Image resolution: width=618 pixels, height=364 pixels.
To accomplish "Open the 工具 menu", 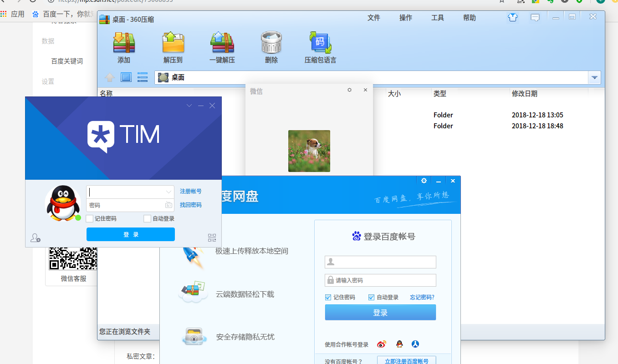I will pyautogui.click(x=437, y=18).
